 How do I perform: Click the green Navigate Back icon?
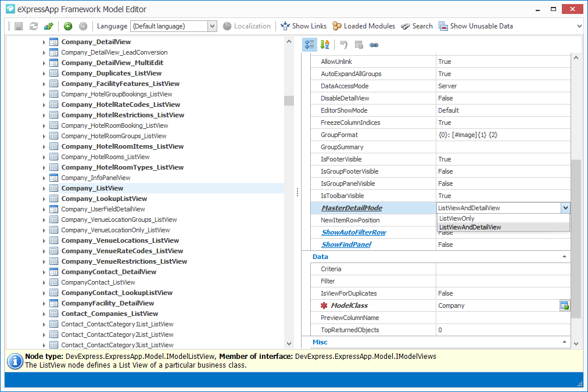[68, 26]
